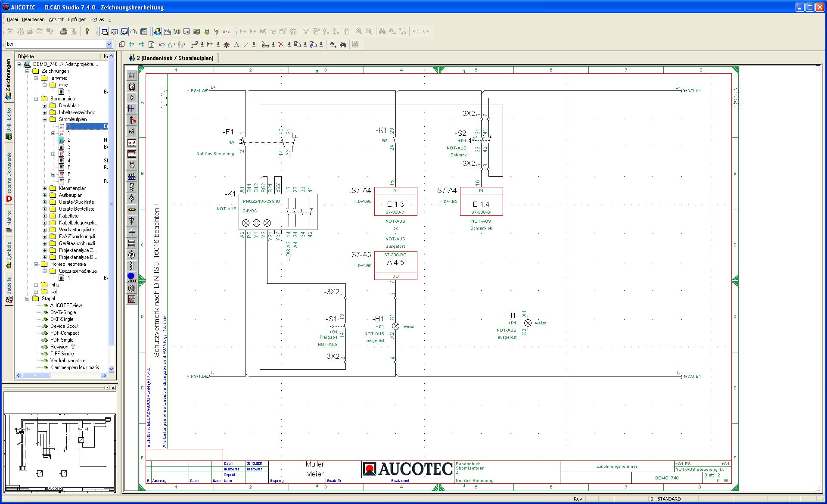Open the 'bw' combo box dropdown
Viewport: 827px width, 504px height.
(x=109, y=44)
